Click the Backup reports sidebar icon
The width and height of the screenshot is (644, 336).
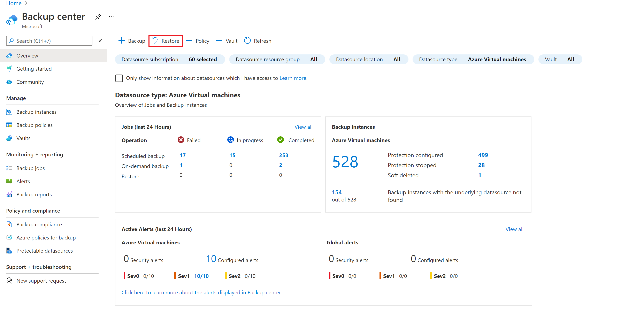pos(9,194)
